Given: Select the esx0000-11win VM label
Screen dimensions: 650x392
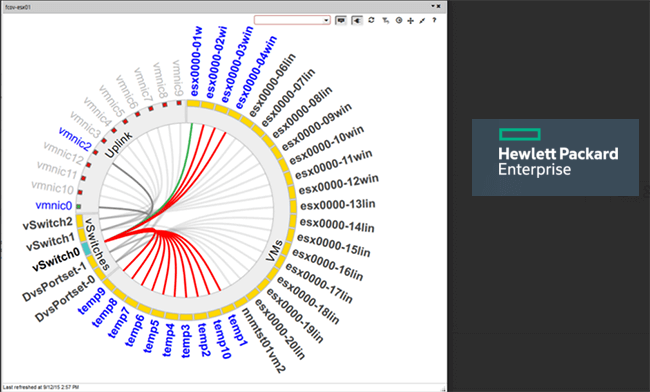Looking at the screenshot, I should (334, 164).
